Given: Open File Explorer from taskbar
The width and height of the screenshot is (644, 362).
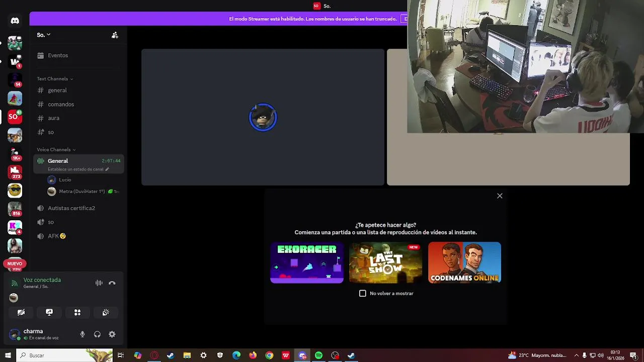Looking at the screenshot, I should pyautogui.click(x=187, y=355).
